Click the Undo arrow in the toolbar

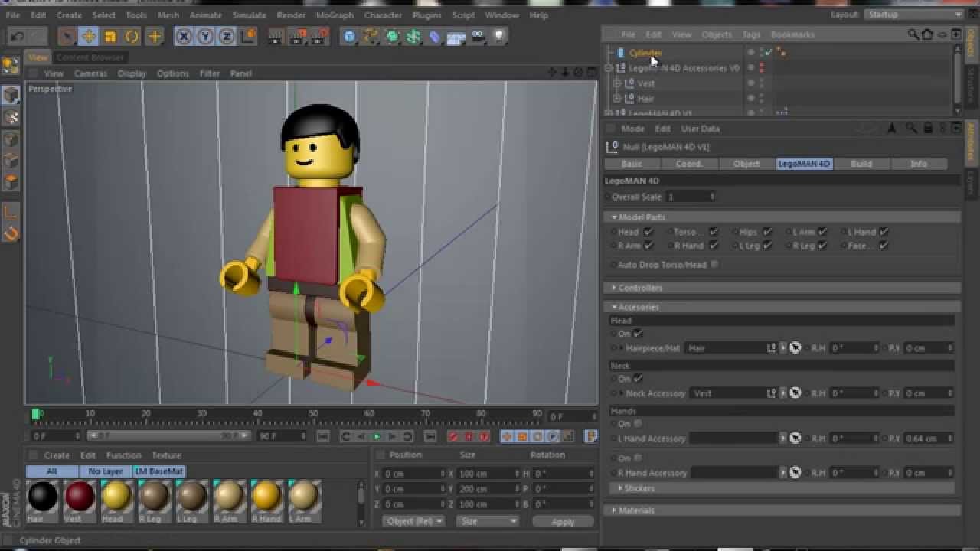pyautogui.click(x=18, y=36)
